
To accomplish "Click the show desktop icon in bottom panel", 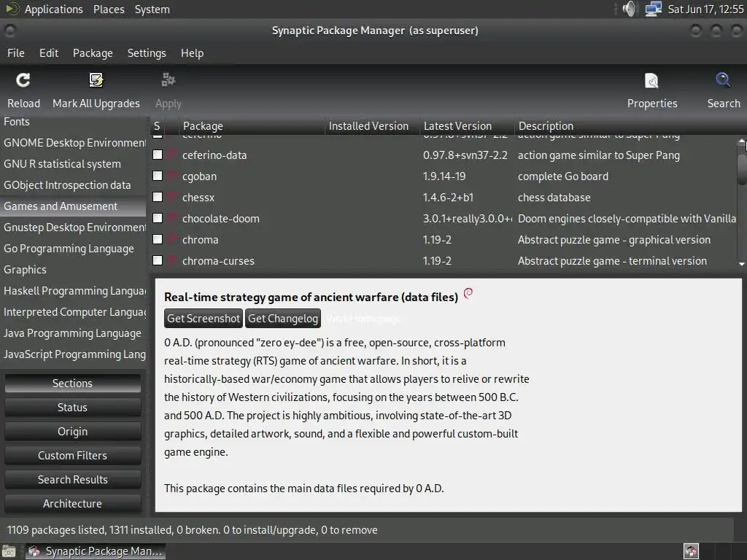I will coord(9,551).
